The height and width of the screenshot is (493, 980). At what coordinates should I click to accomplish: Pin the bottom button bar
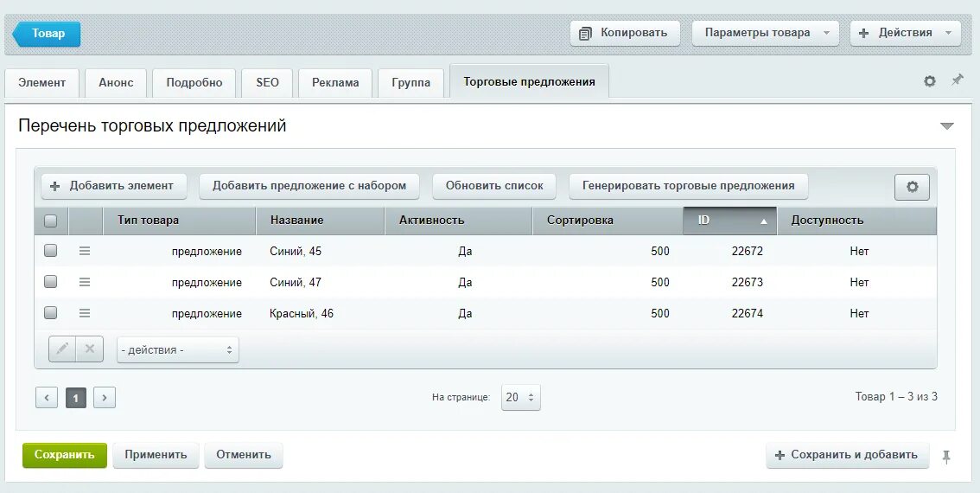[947, 457]
